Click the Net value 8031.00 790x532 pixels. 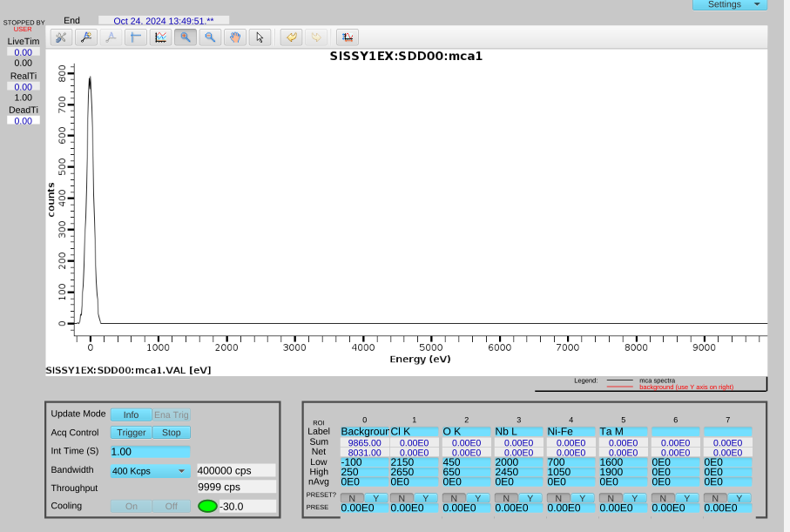coord(365,453)
